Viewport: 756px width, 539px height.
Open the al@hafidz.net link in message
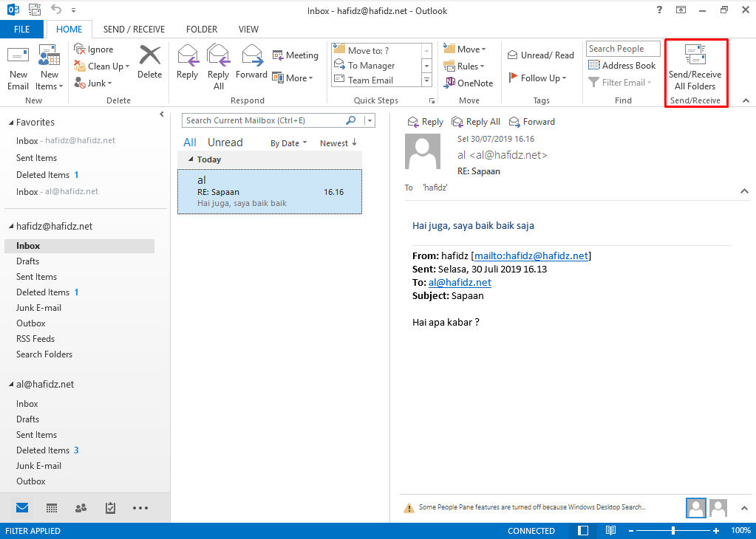[460, 283]
